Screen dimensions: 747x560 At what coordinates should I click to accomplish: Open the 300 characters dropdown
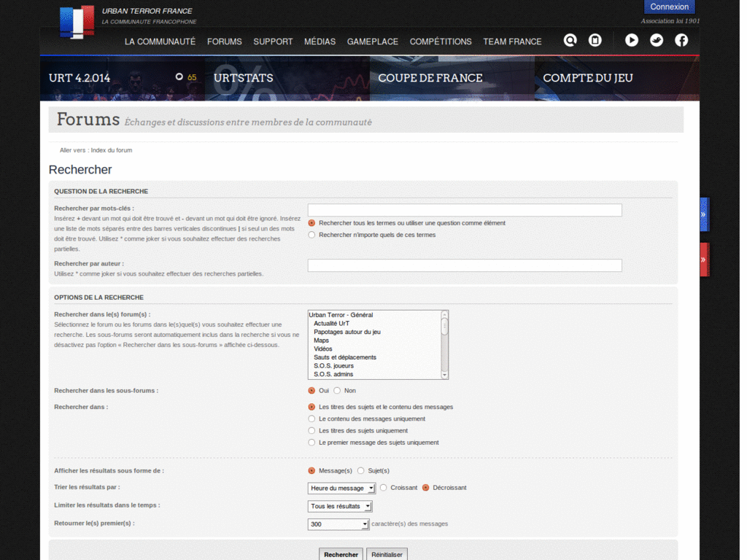point(338,524)
